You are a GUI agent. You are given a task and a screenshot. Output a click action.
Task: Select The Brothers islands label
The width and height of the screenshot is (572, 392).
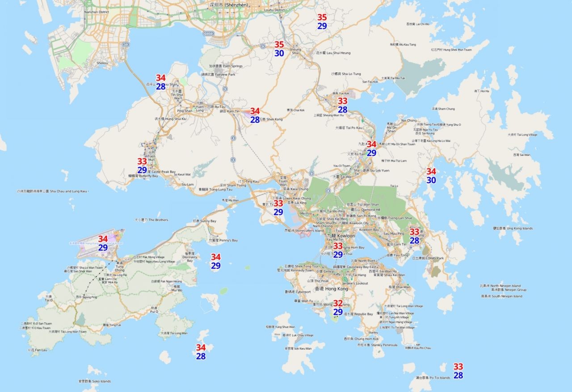151,220
